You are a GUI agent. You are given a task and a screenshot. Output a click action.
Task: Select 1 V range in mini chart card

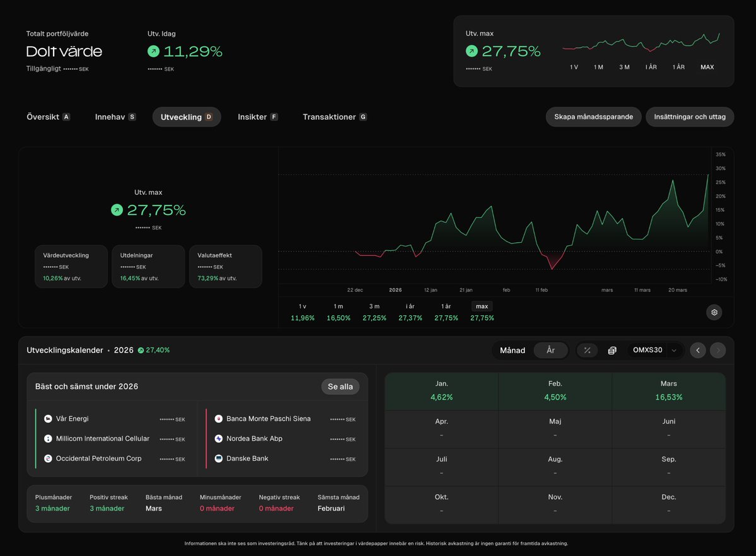click(574, 67)
